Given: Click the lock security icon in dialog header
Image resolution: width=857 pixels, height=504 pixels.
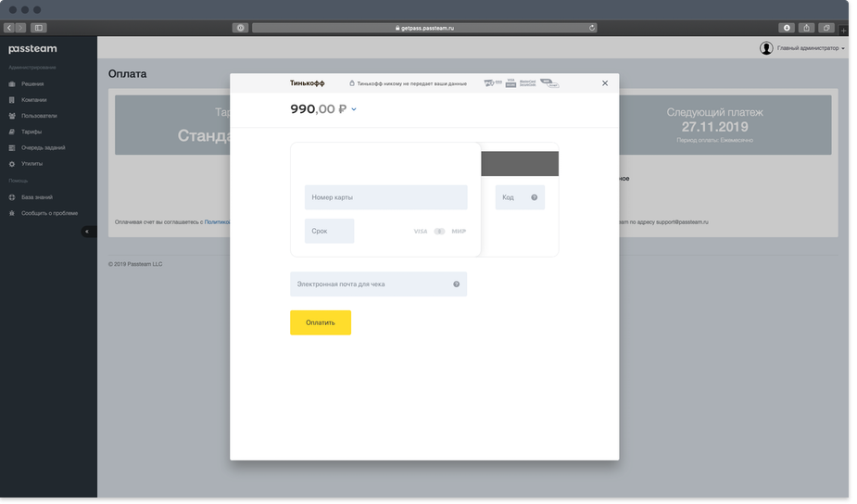Looking at the screenshot, I should [x=352, y=83].
